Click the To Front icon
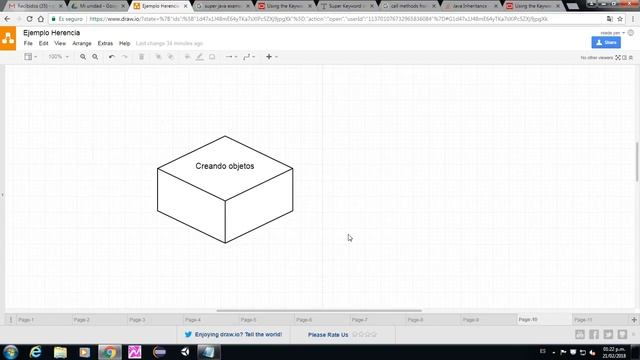Image resolution: width=640 pixels, height=360 pixels. pyautogui.click(x=158, y=57)
